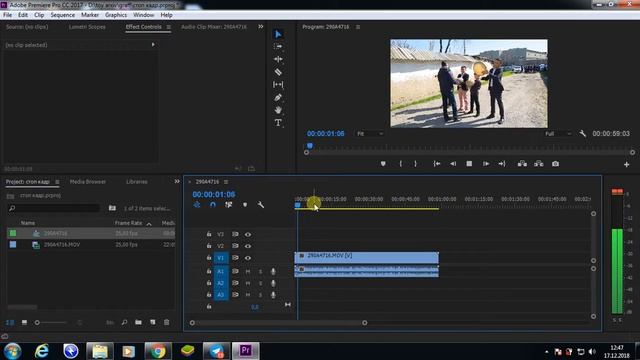Open the Sequence menu
Viewport: 640px width, 360px height.
tap(62, 15)
